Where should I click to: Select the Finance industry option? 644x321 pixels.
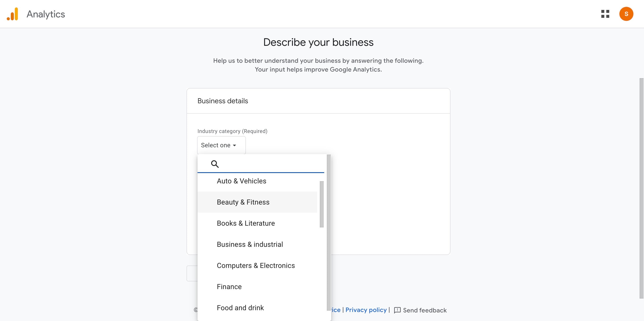(x=229, y=287)
